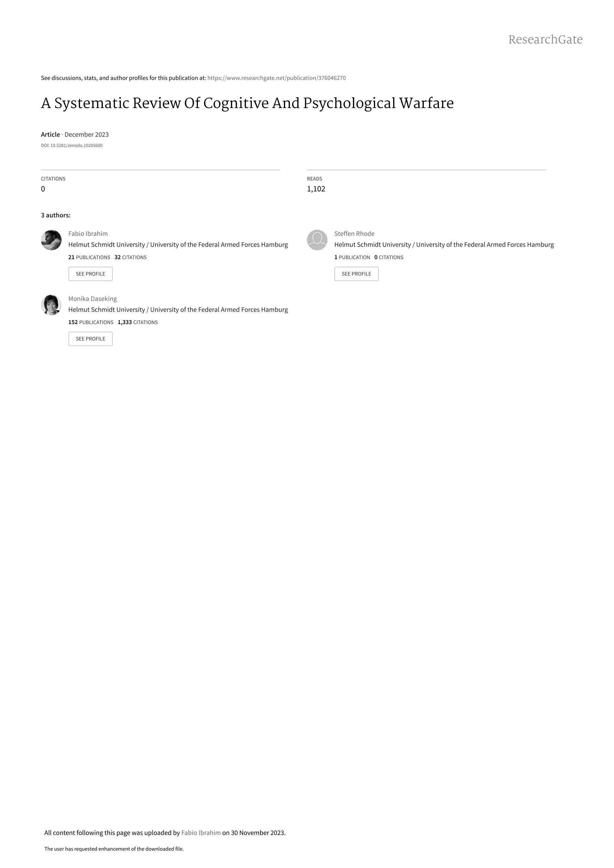This screenshot has width=614, height=868.
Task: Click Steffen Rhode's placeholder avatar icon
Action: pos(317,240)
